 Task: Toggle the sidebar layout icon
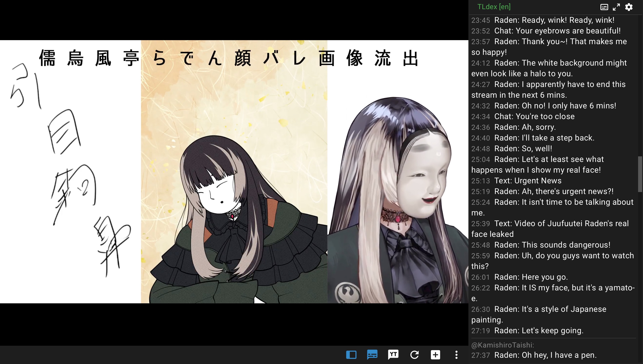point(351,354)
